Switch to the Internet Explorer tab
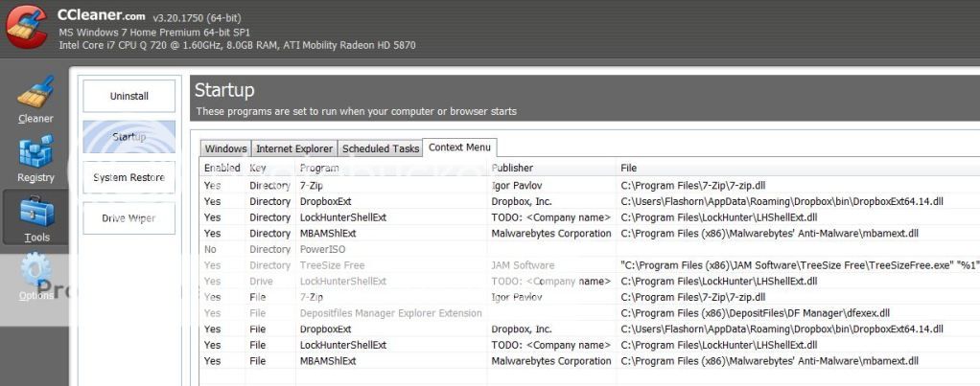Viewport: 980px width, 386px height. [x=294, y=148]
